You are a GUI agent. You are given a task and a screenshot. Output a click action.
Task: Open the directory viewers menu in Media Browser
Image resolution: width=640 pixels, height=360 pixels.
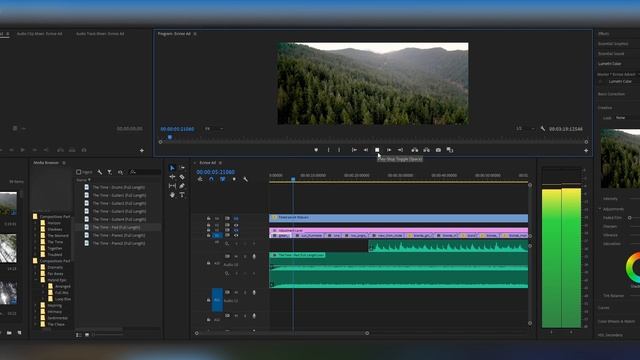(120, 172)
